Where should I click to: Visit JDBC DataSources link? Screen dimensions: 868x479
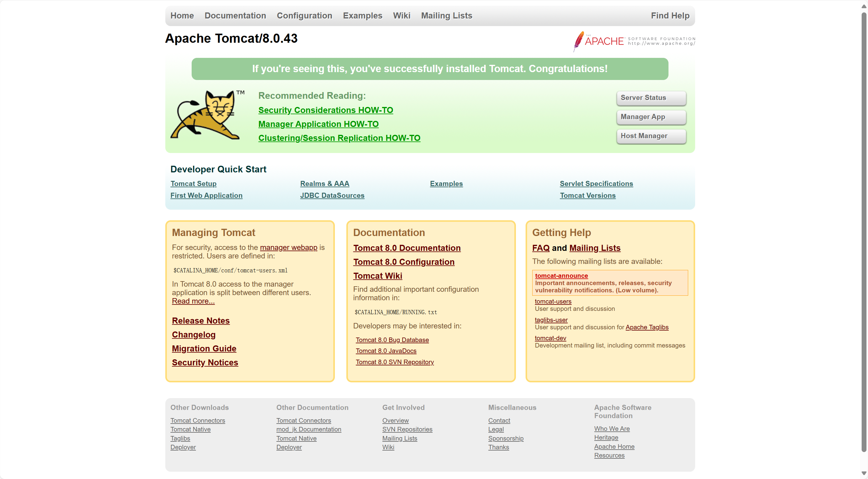[x=332, y=195]
